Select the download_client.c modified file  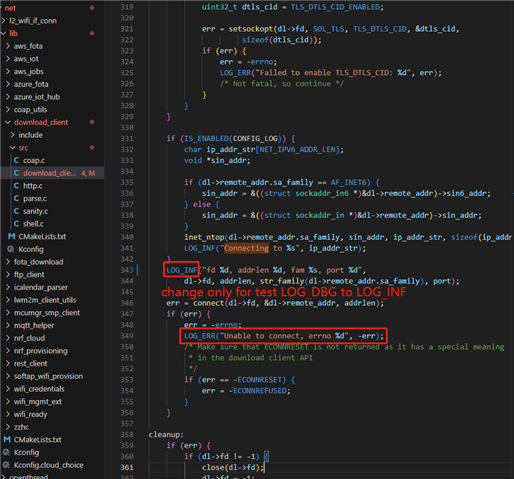(52, 173)
